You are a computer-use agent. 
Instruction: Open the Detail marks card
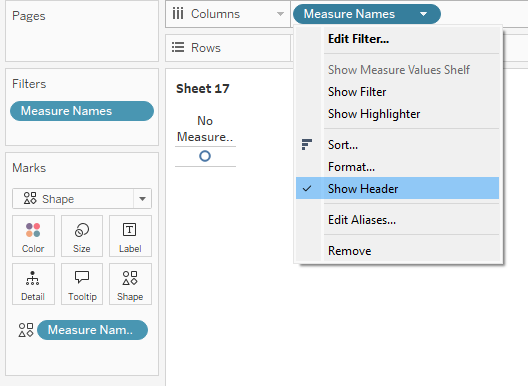point(33,284)
